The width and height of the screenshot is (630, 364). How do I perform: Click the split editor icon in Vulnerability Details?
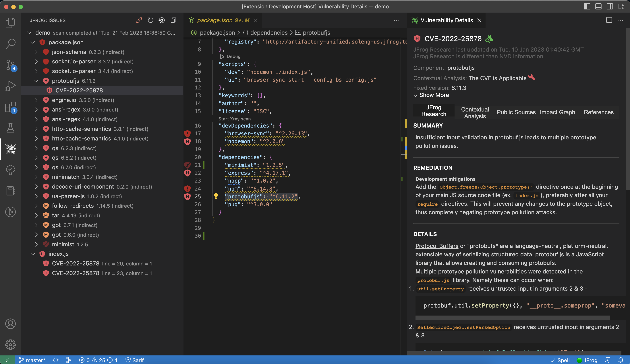(609, 20)
